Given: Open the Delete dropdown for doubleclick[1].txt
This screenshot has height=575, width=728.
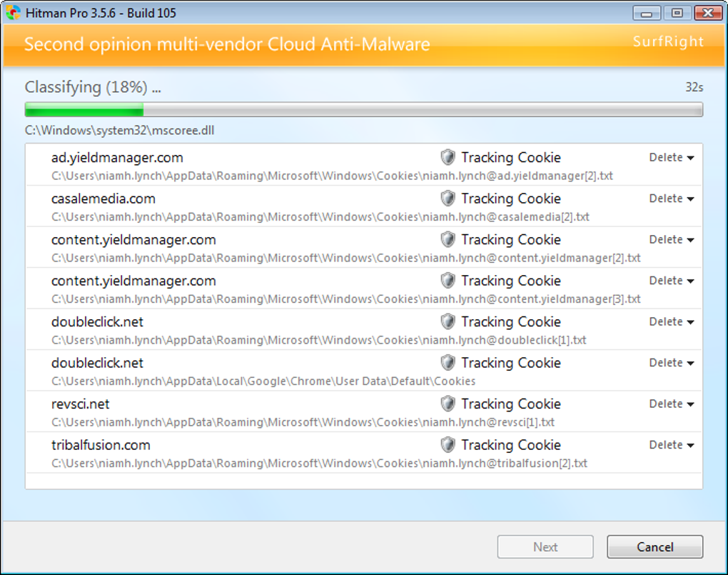Looking at the screenshot, I should coord(672,321).
